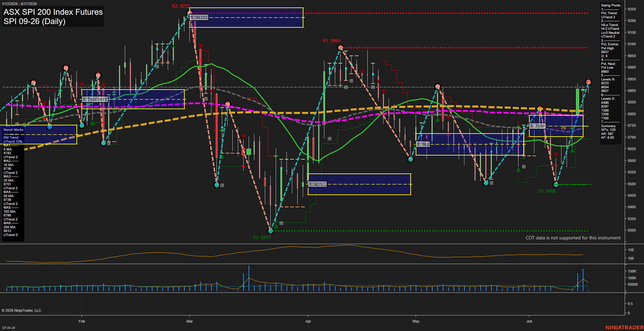Select the Apr label on time axis
Image resolution: width=644 pixels, height=331 pixels.
coord(308,321)
